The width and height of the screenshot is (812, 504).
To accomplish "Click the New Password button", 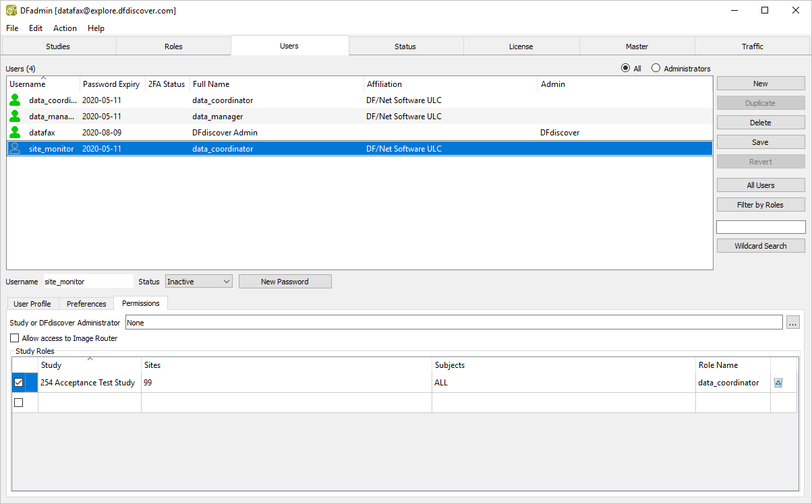I will (x=285, y=282).
